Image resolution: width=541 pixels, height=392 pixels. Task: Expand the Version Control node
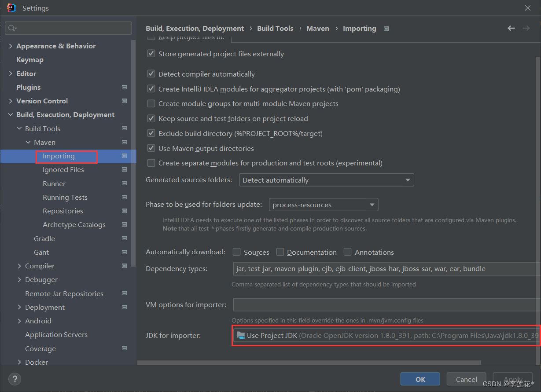(11, 101)
